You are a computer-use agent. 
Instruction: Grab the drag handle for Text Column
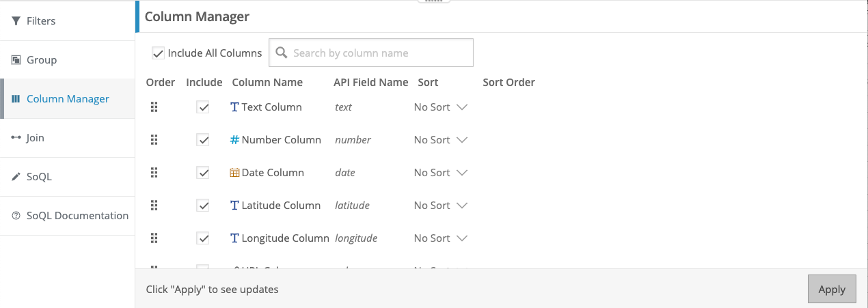pyautogui.click(x=154, y=107)
